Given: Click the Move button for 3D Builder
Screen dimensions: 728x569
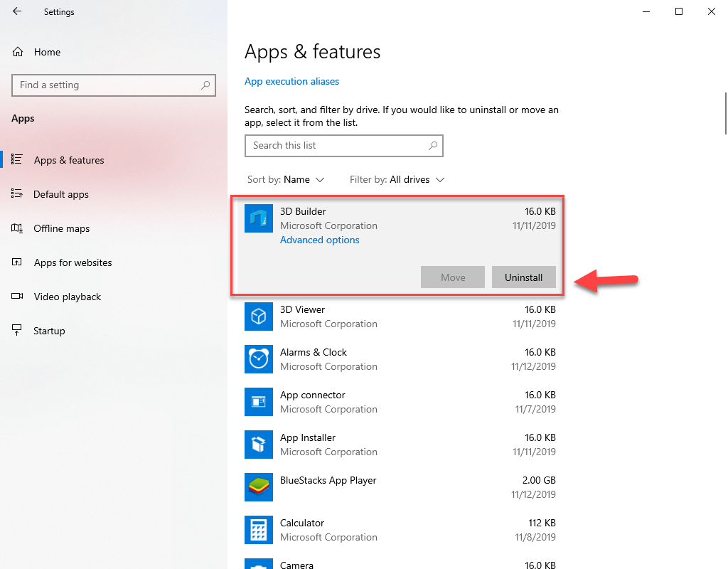Looking at the screenshot, I should pos(453,277).
